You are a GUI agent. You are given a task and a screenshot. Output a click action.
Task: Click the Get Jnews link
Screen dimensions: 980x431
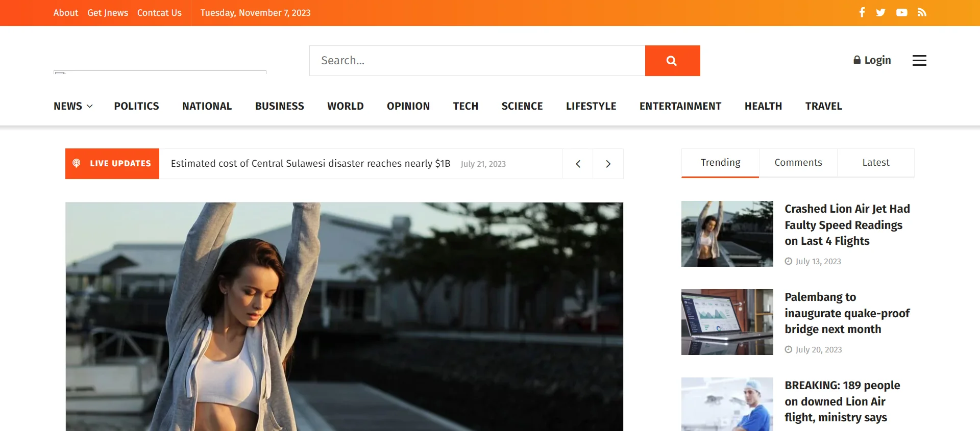tap(108, 13)
